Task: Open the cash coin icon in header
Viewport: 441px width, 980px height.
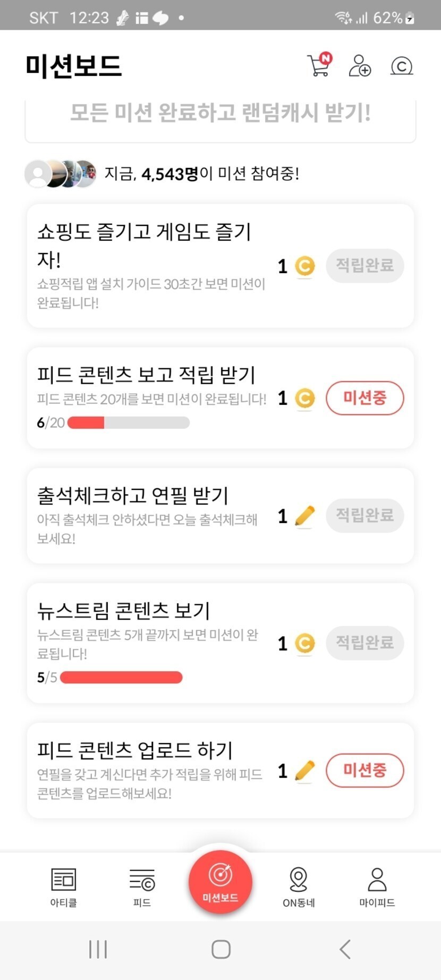Action: click(401, 66)
